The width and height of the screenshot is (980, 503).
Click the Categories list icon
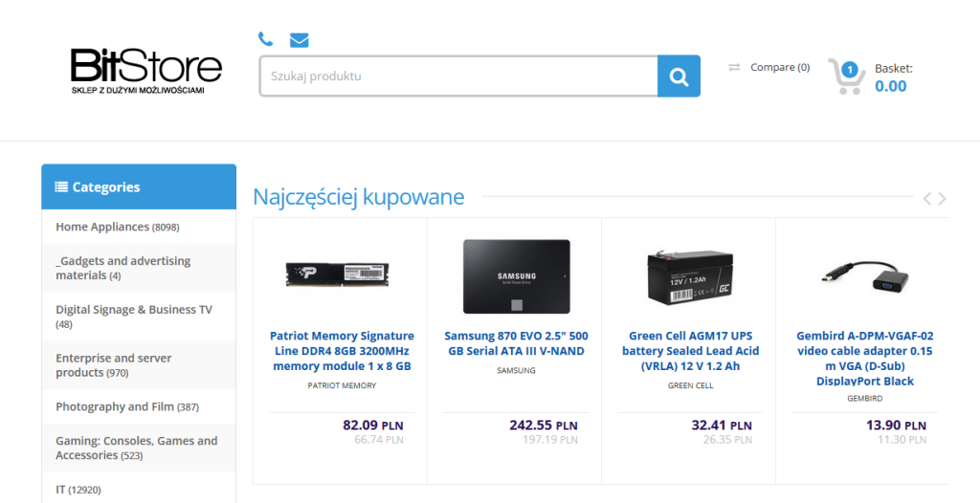pyautogui.click(x=61, y=186)
